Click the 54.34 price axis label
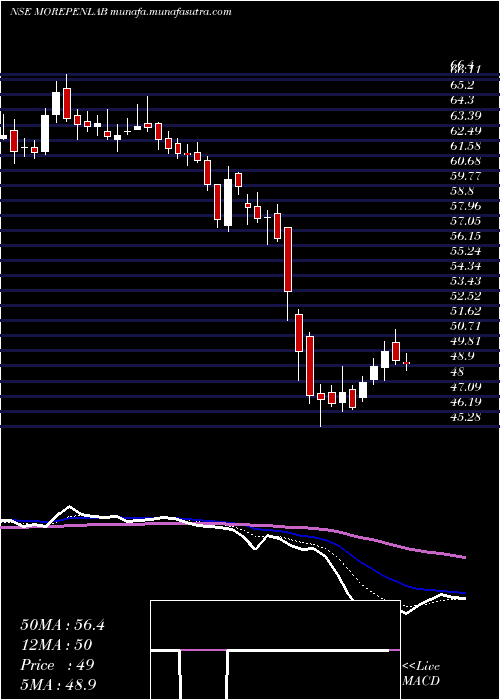This screenshot has width=500, height=700. [x=465, y=267]
